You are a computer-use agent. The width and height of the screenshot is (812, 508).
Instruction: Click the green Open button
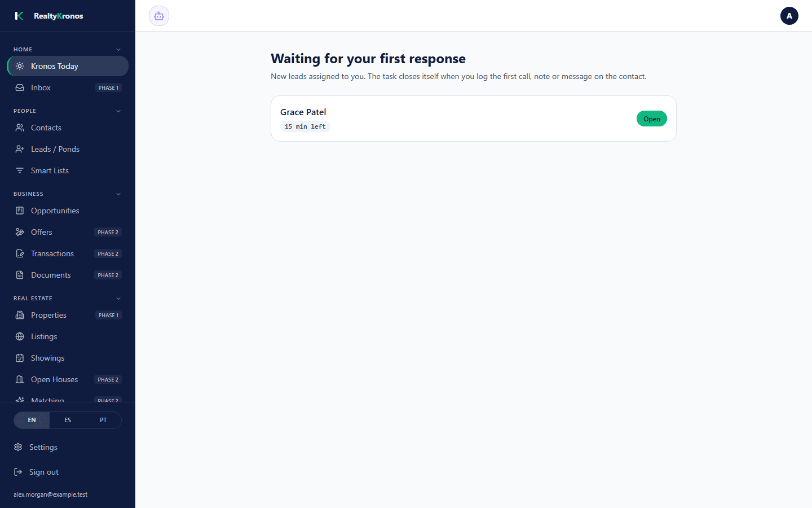click(651, 119)
